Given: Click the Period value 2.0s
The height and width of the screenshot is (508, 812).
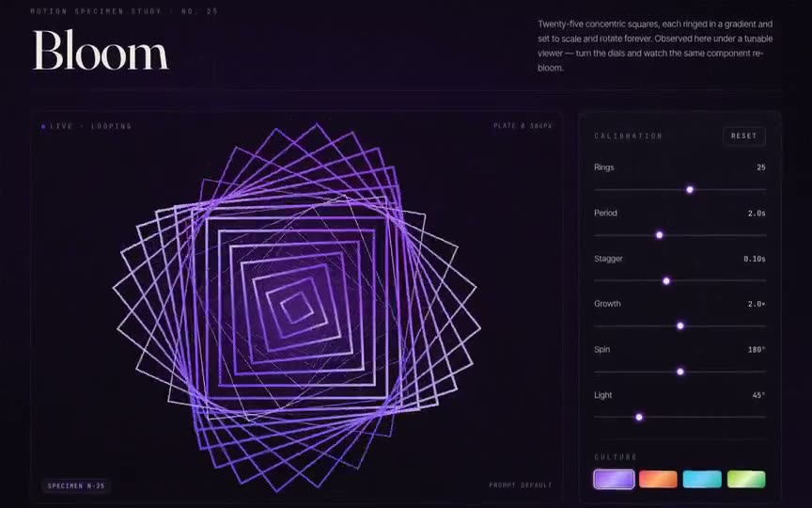Looking at the screenshot, I should [x=757, y=213].
